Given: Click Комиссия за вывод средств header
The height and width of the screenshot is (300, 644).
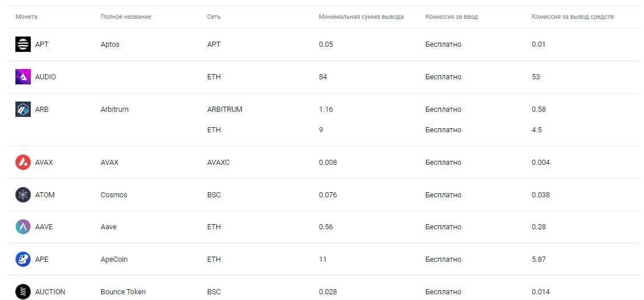Looking at the screenshot, I should click(572, 17).
